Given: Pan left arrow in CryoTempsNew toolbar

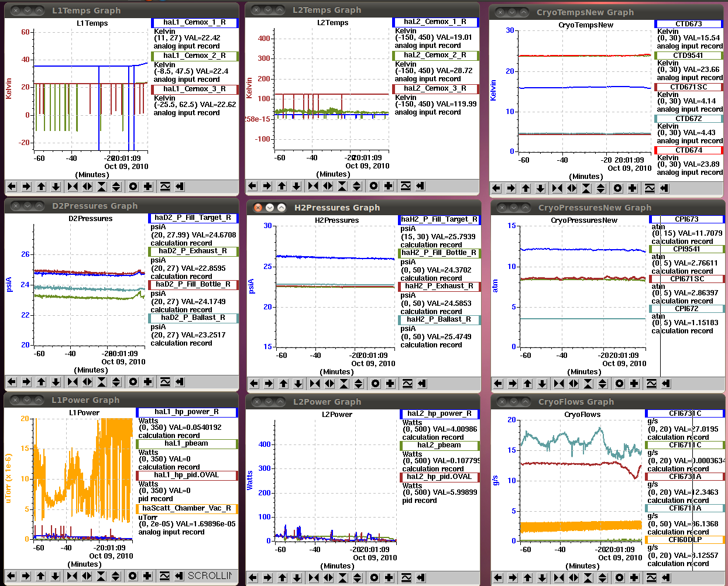Looking at the screenshot, I should coord(496,188).
